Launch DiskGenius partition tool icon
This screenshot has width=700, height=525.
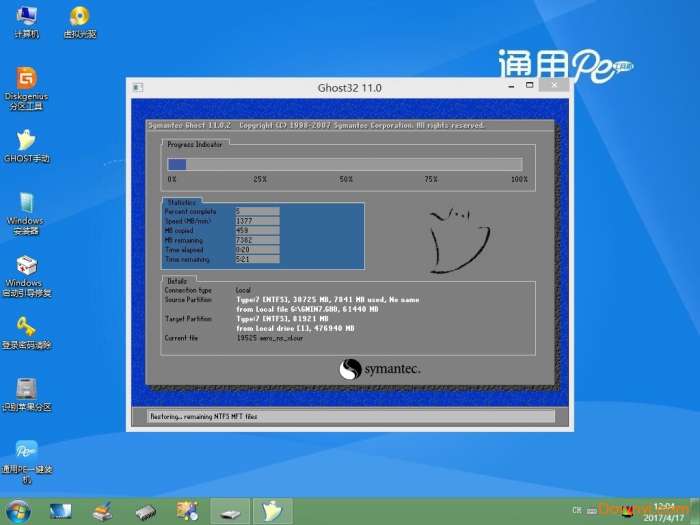(x=26, y=88)
